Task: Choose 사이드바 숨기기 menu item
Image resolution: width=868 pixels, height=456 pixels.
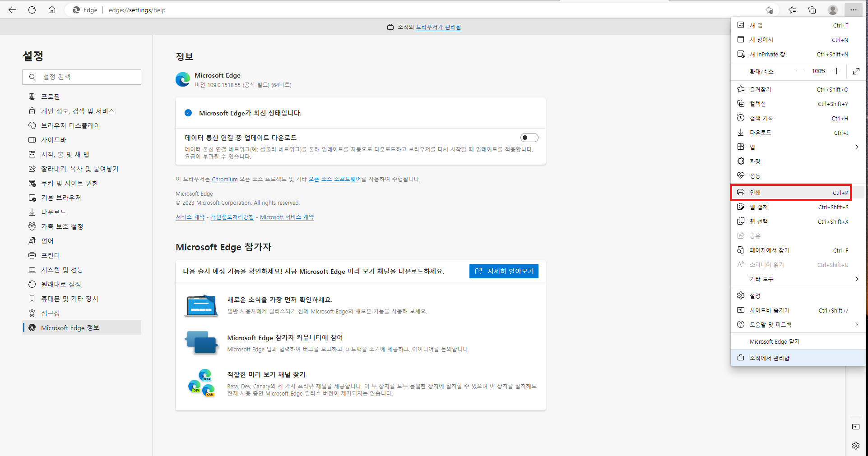Action: pos(798,310)
